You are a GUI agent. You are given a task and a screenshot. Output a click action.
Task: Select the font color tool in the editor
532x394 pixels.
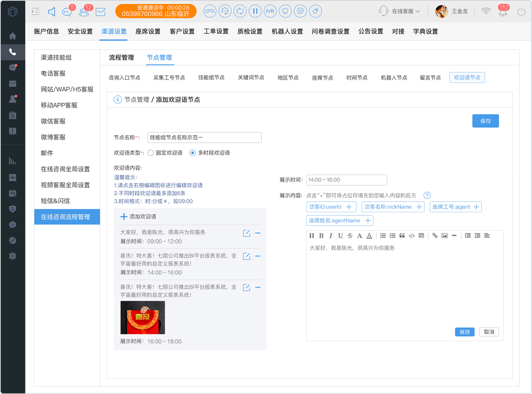coord(369,236)
